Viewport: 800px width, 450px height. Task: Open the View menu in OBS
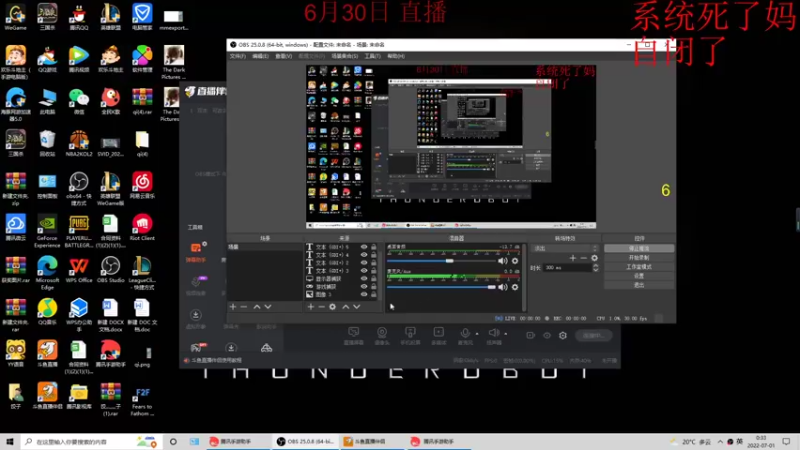coord(284,56)
